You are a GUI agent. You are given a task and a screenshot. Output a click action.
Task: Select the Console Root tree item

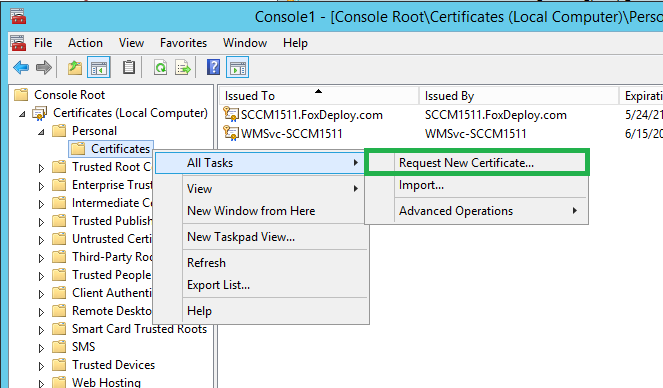[69, 95]
